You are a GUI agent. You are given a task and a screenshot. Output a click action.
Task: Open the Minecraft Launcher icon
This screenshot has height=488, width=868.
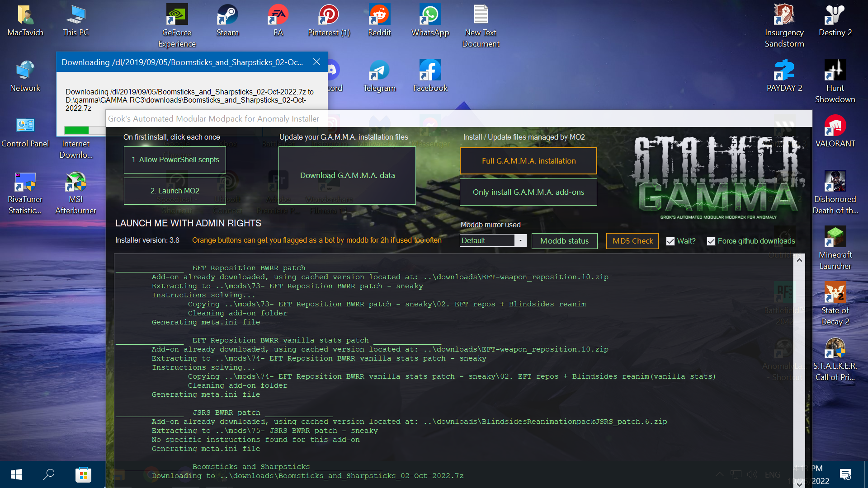click(x=835, y=249)
